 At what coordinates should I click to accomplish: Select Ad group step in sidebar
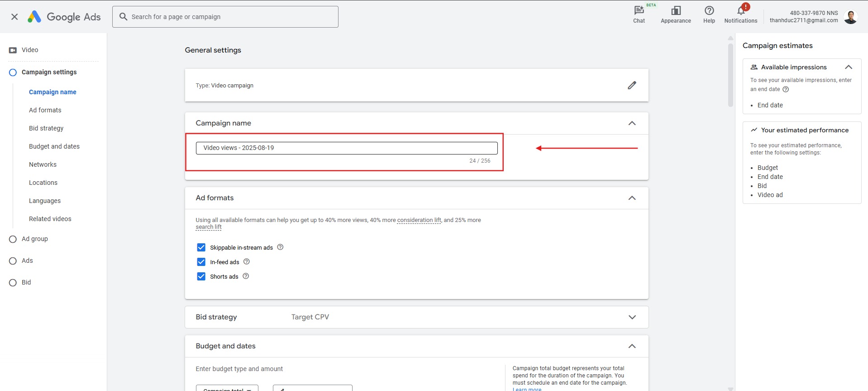[34, 239]
